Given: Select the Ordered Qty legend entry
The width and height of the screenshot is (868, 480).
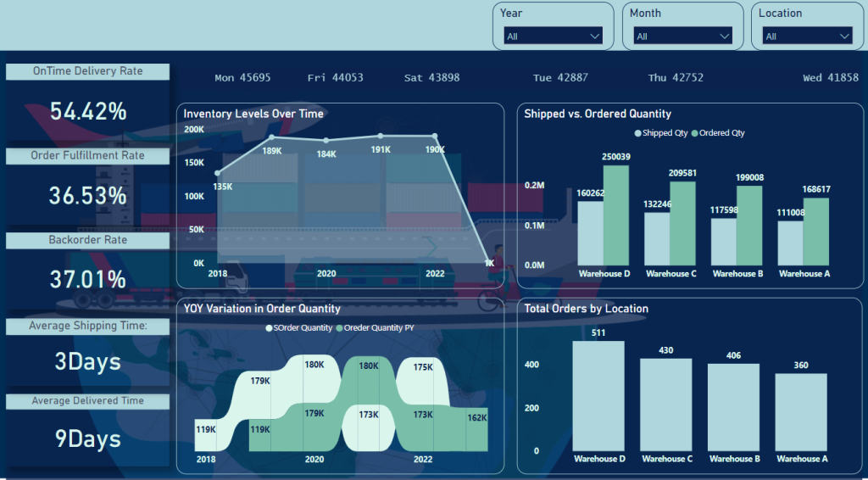Looking at the screenshot, I should [695, 133].
